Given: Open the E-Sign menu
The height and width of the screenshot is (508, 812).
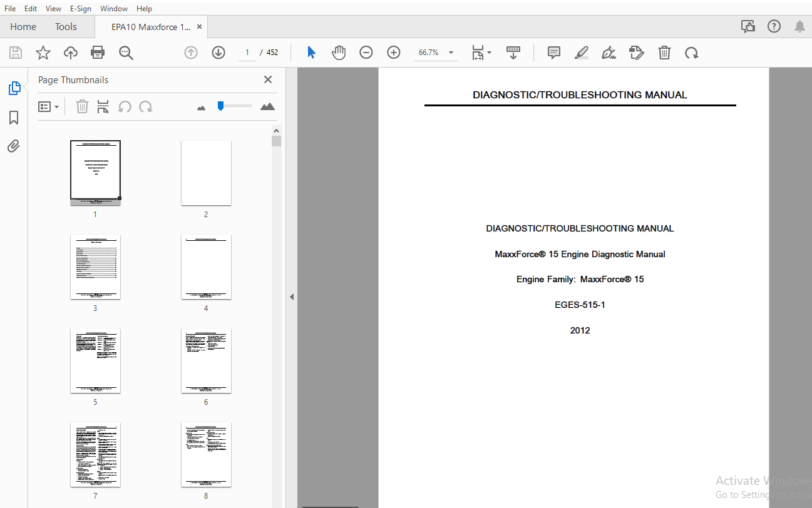Looking at the screenshot, I should pyautogui.click(x=80, y=9).
